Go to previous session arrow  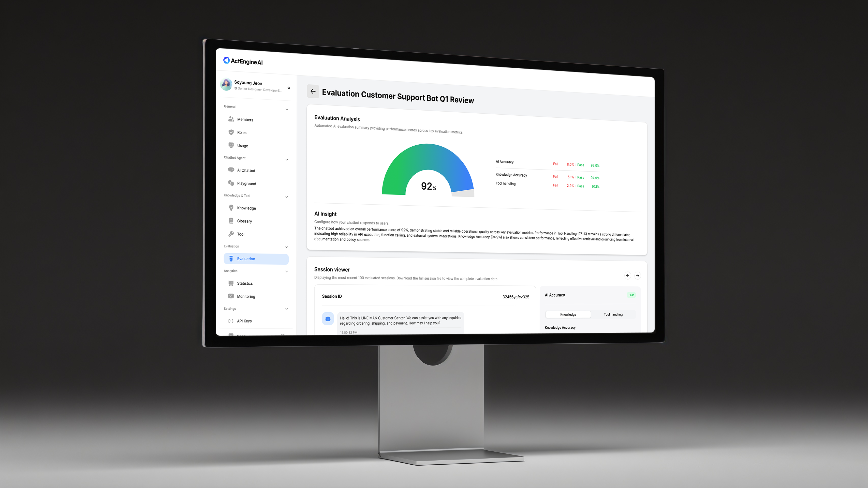click(627, 276)
